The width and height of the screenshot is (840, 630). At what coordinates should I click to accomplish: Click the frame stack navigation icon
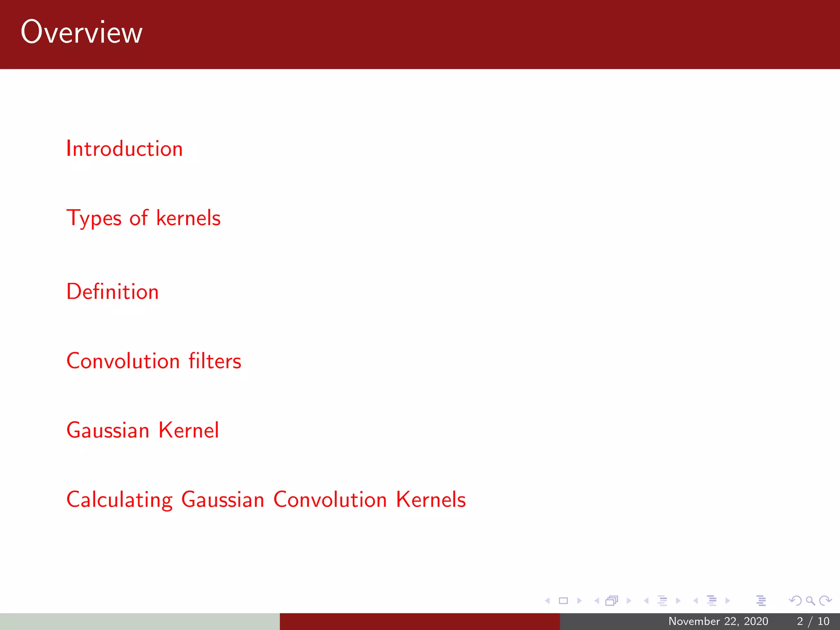[x=612, y=601]
